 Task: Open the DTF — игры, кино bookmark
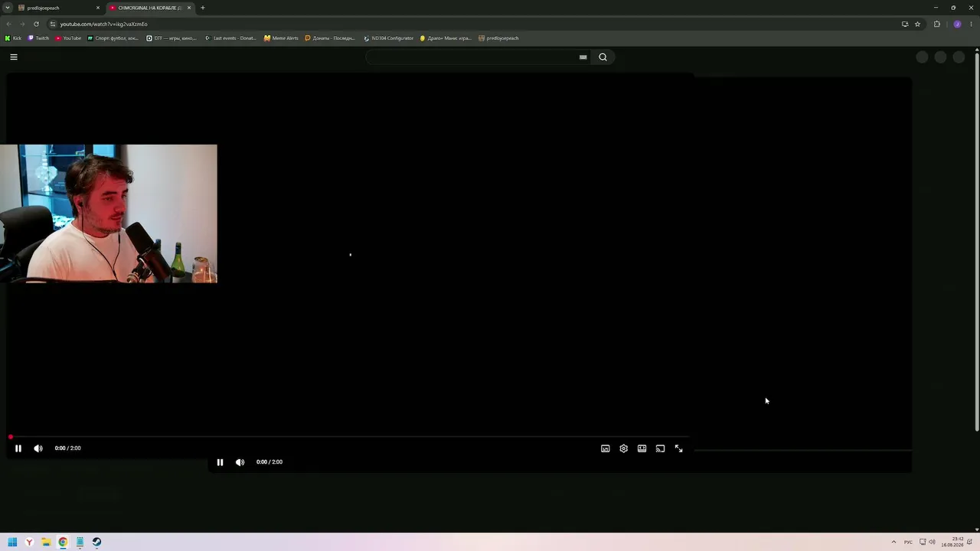171,38
